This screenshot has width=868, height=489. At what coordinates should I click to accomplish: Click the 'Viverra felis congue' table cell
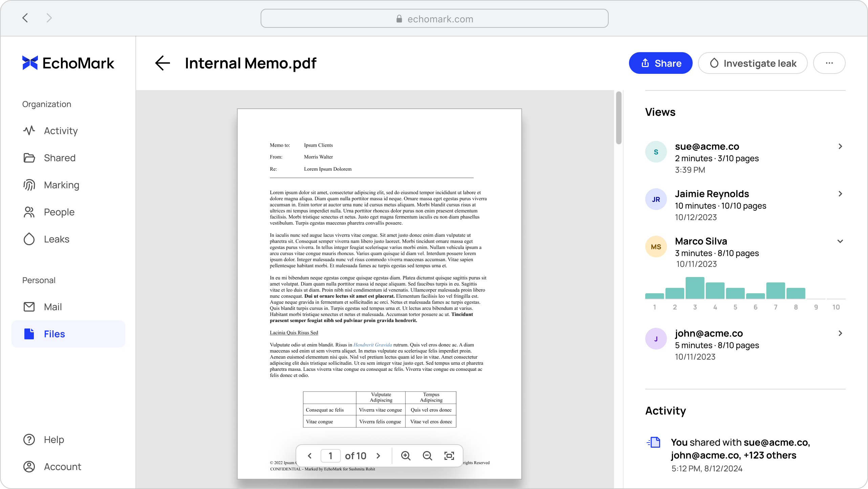tap(381, 422)
